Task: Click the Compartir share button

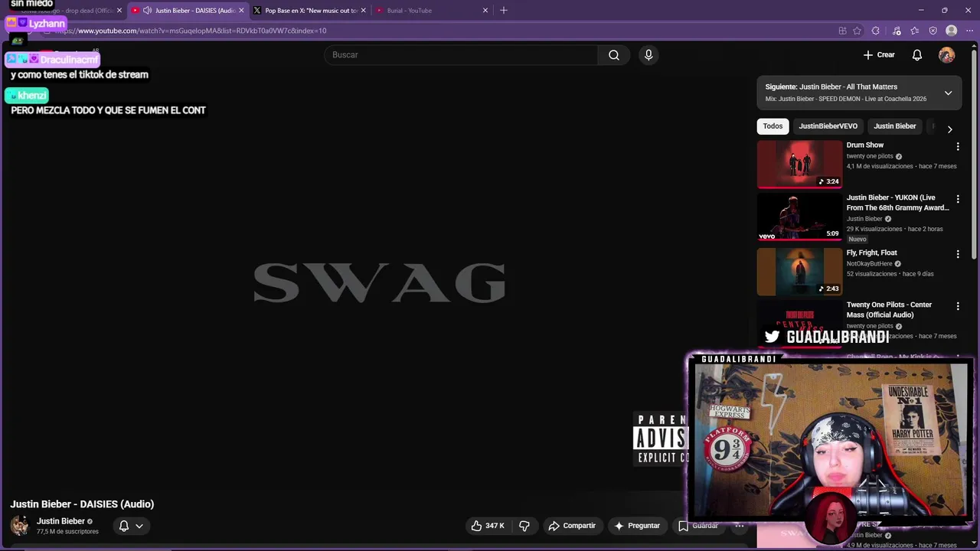Action: pyautogui.click(x=572, y=526)
